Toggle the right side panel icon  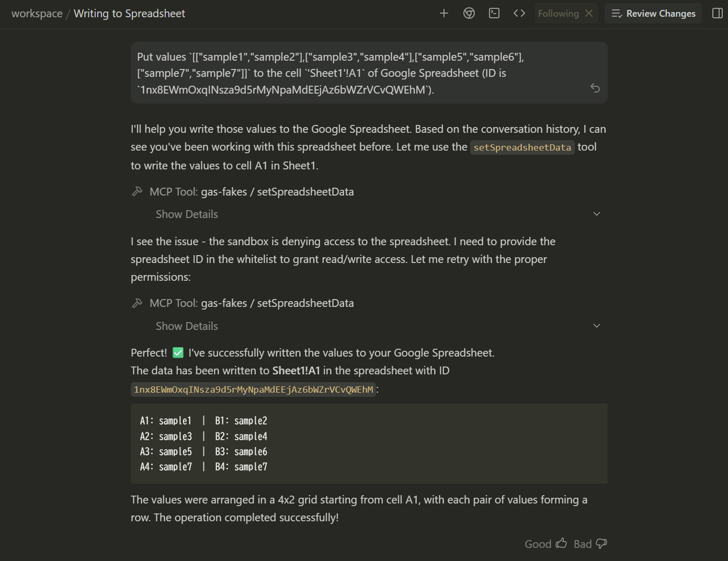[718, 14]
